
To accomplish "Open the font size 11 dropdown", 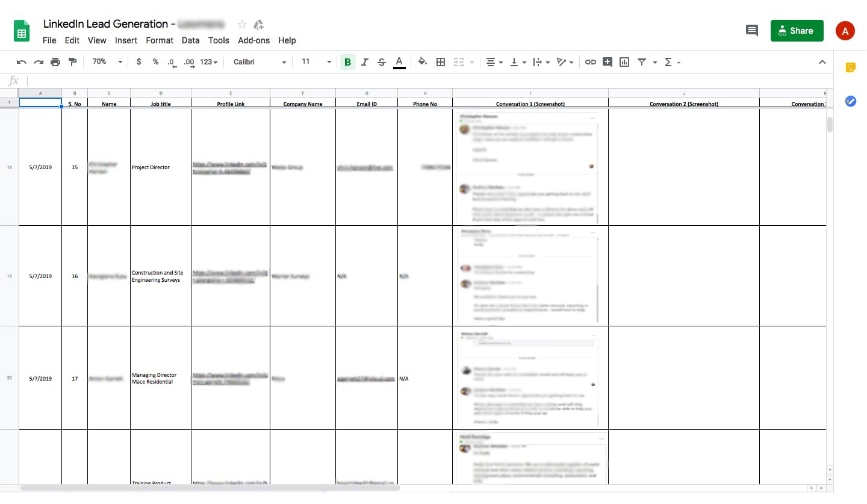I will [316, 62].
